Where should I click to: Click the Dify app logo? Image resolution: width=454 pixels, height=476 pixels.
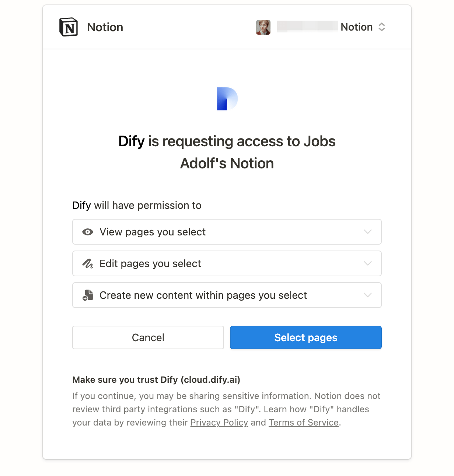(227, 99)
